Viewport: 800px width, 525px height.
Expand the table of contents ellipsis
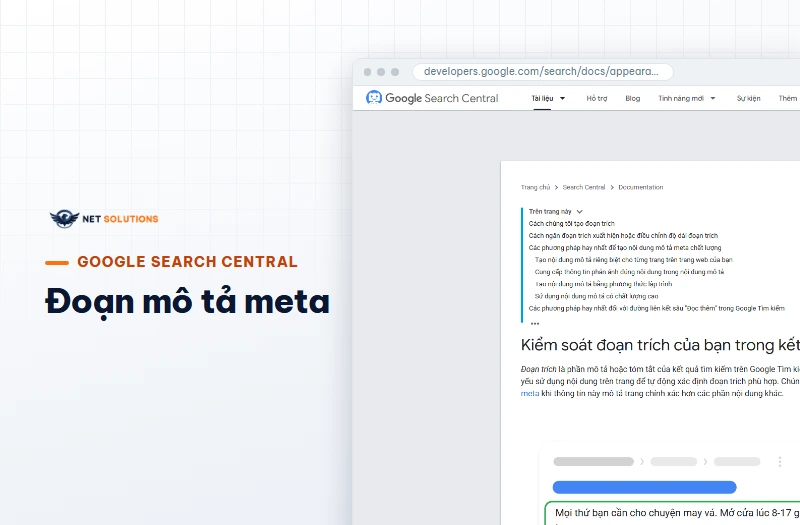point(534,323)
